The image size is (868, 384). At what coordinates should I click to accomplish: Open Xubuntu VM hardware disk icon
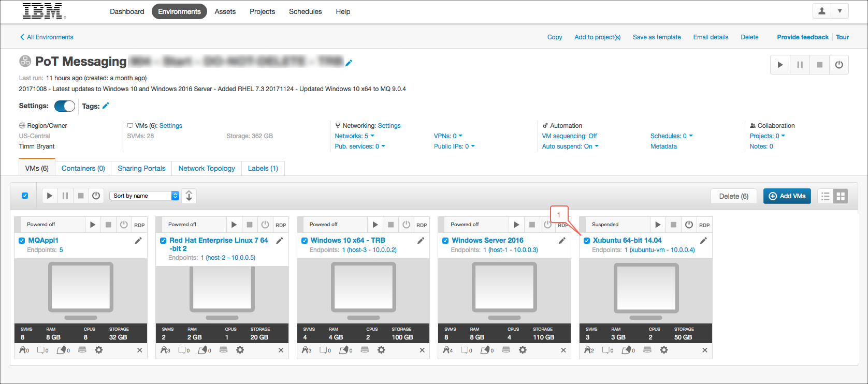[x=647, y=350]
